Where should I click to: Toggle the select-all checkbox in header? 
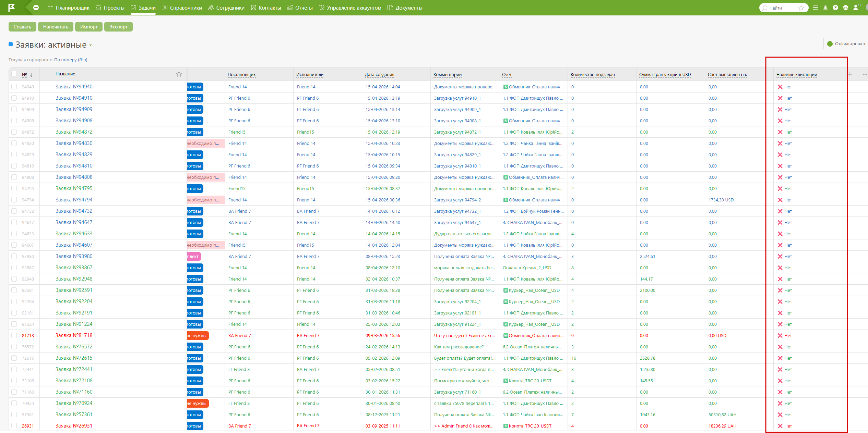tap(14, 74)
